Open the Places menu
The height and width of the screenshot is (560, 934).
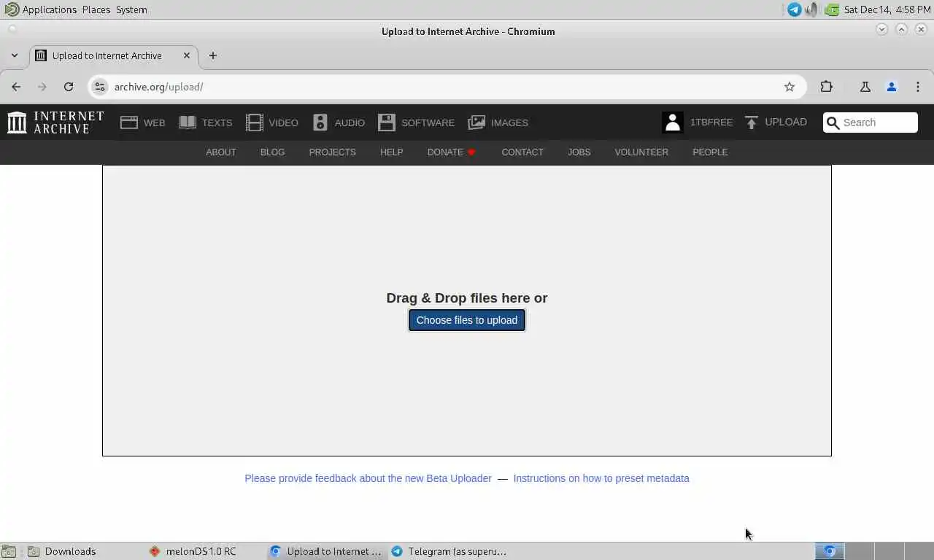pos(96,9)
